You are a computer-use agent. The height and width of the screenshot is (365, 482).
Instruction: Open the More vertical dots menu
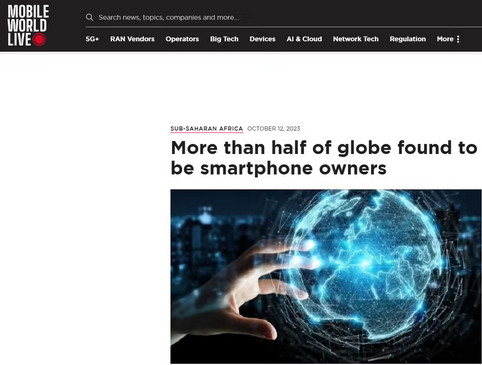tap(458, 39)
